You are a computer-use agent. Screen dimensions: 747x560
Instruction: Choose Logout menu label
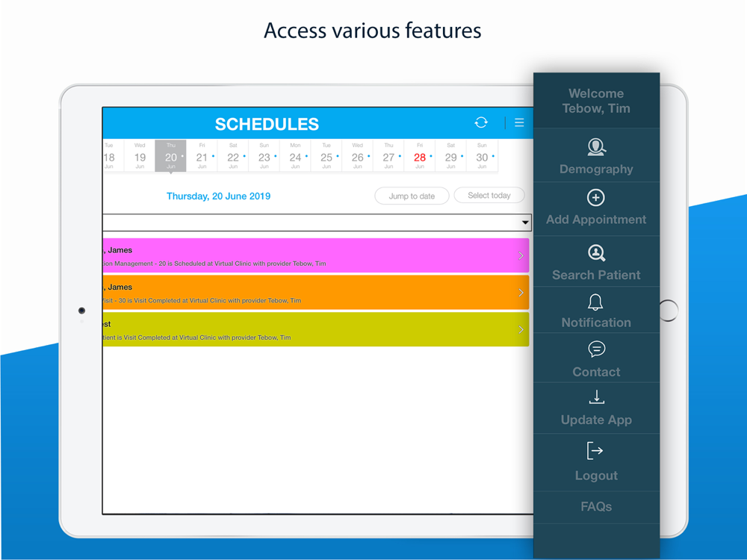coord(596,476)
